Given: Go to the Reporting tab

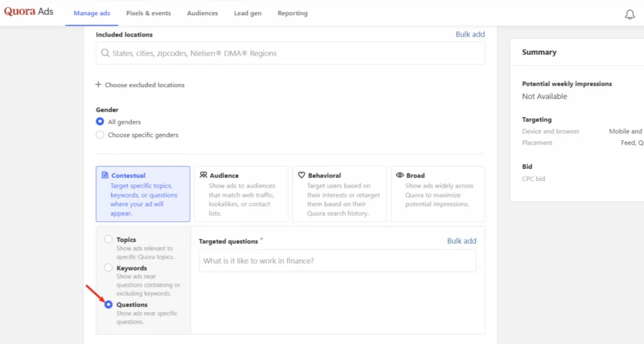Looking at the screenshot, I should coord(292,13).
